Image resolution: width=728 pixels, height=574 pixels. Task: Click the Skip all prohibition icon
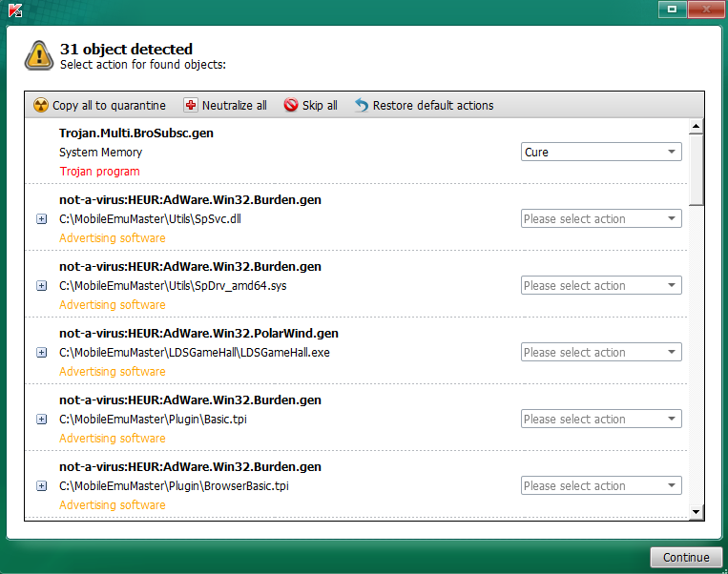pyautogui.click(x=291, y=105)
